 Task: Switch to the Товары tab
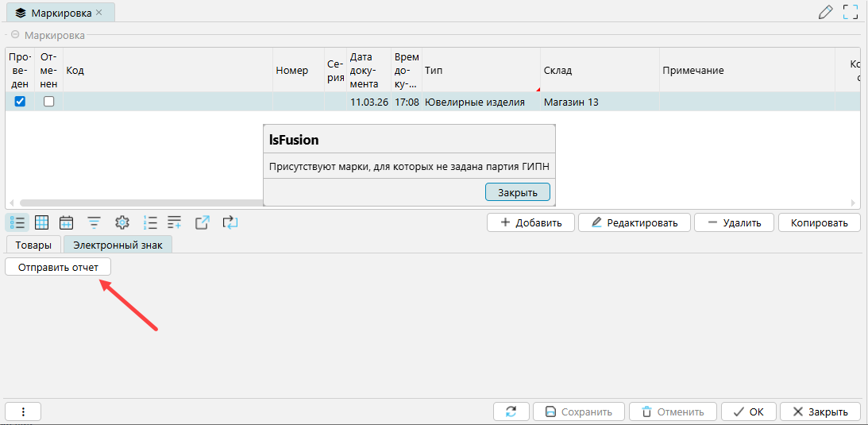point(33,245)
